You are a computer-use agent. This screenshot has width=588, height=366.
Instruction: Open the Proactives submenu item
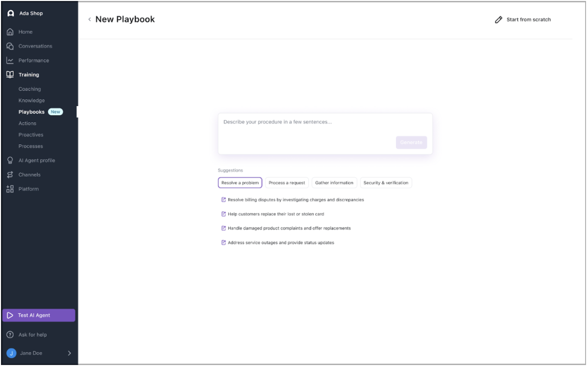31,135
